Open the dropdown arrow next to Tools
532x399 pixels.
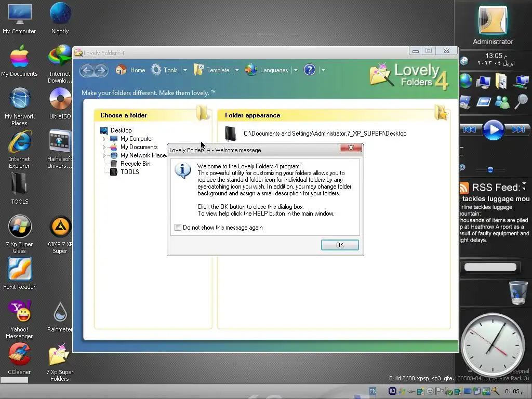pos(185,70)
